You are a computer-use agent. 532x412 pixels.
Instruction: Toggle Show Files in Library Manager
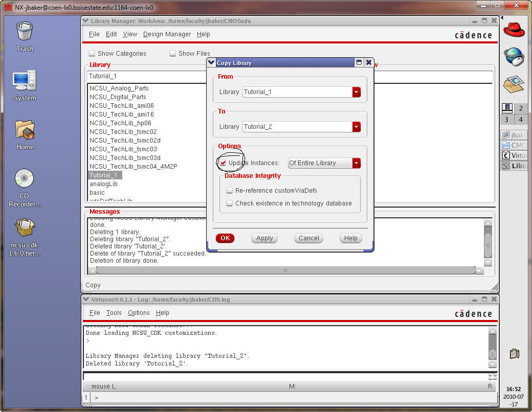172,53
